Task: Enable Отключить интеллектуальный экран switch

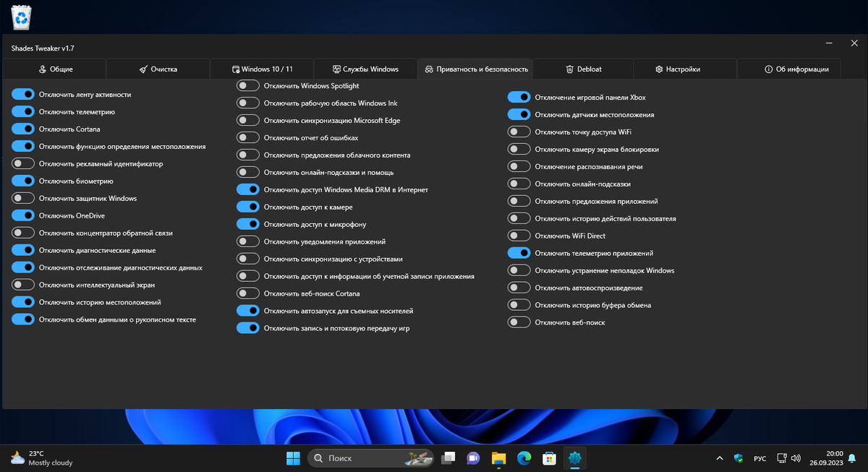Action: [23, 285]
